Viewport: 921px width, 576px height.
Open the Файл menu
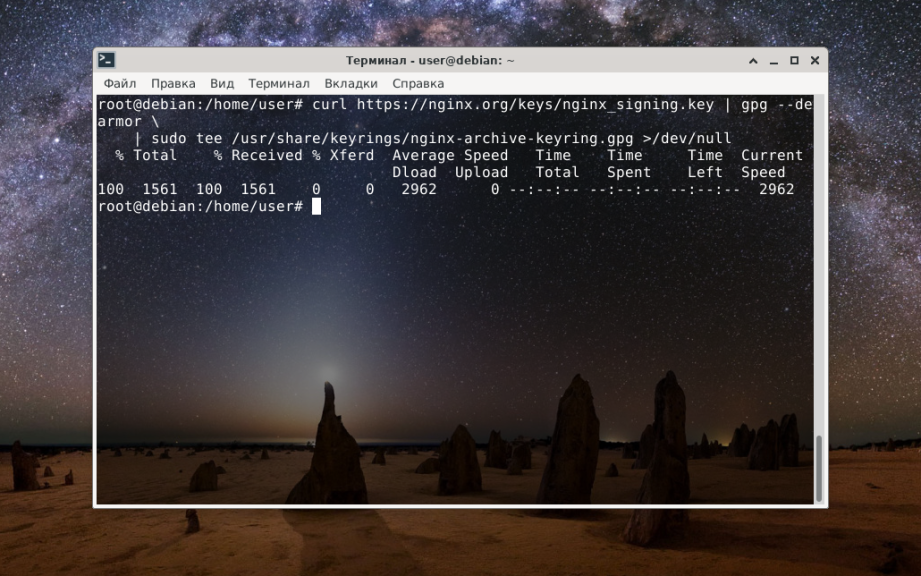[x=119, y=84]
